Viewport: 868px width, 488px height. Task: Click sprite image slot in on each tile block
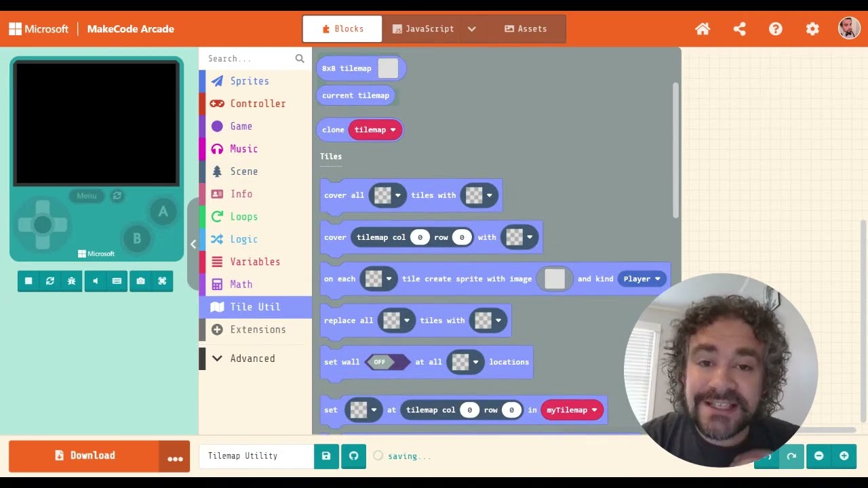[x=555, y=279]
